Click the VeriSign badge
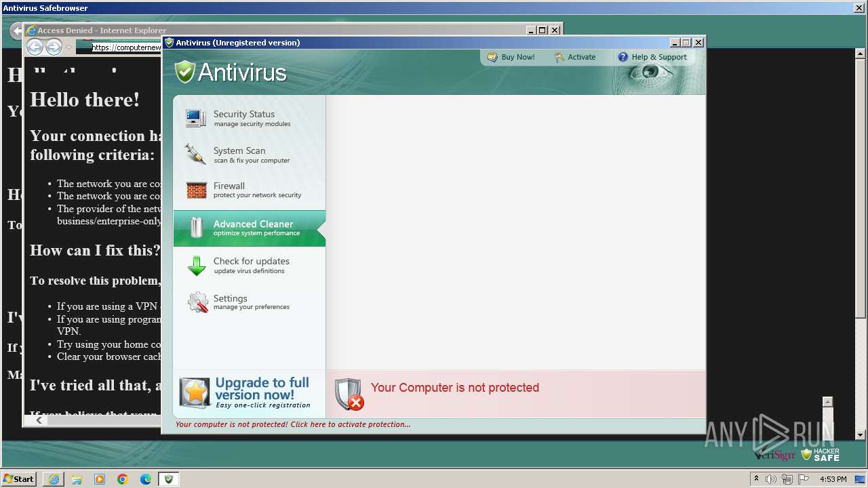868x488 pixels. click(x=774, y=455)
